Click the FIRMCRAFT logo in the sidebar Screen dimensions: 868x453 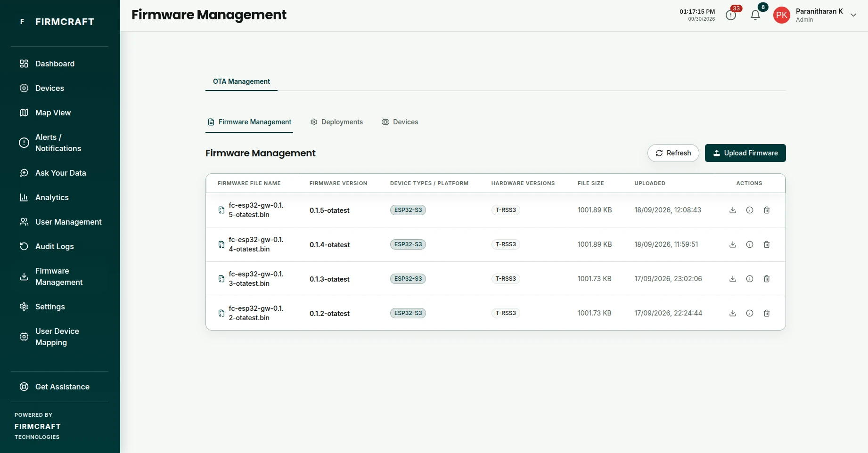[57, 22]
